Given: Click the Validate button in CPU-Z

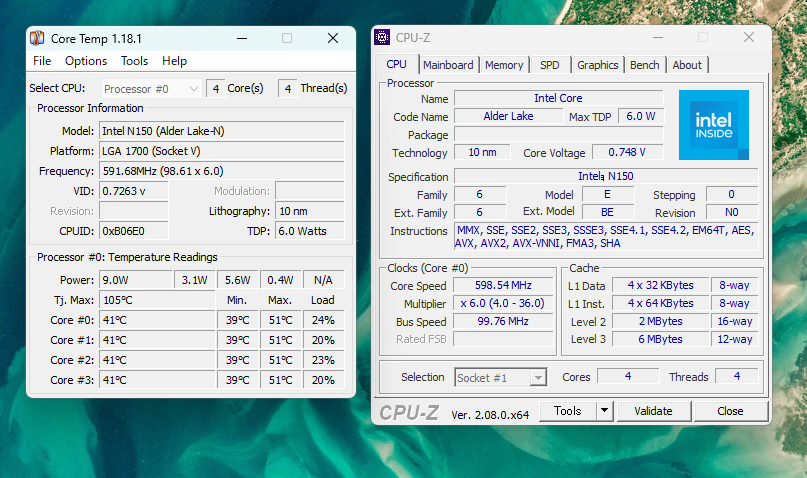Looking at the screenshot, I should click(x=653, y=411).
